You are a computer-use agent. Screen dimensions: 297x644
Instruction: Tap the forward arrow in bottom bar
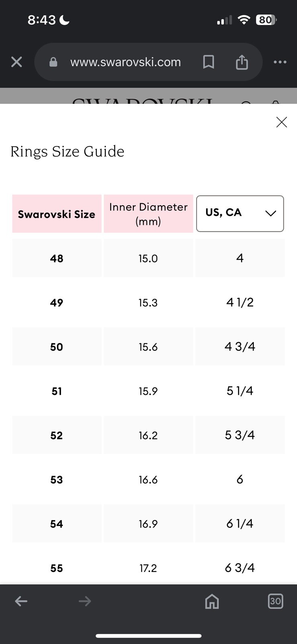(x=85, y=601)
